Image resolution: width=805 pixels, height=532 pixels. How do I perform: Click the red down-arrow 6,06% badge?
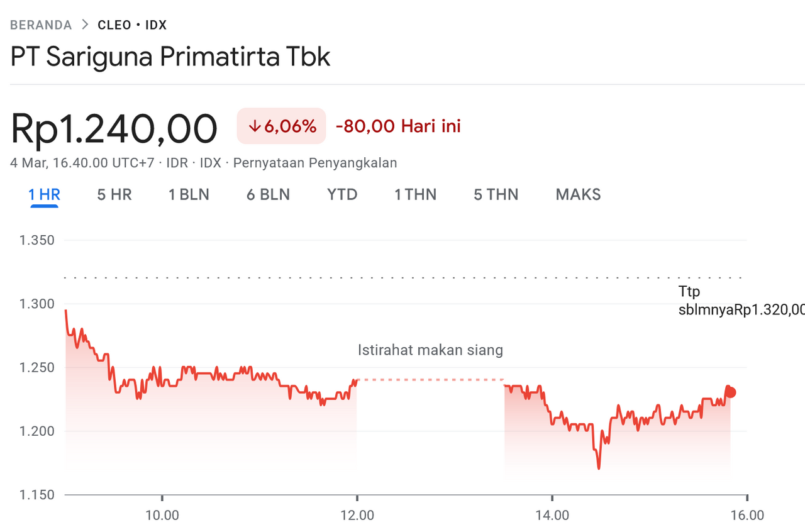(x=281, y=126)
